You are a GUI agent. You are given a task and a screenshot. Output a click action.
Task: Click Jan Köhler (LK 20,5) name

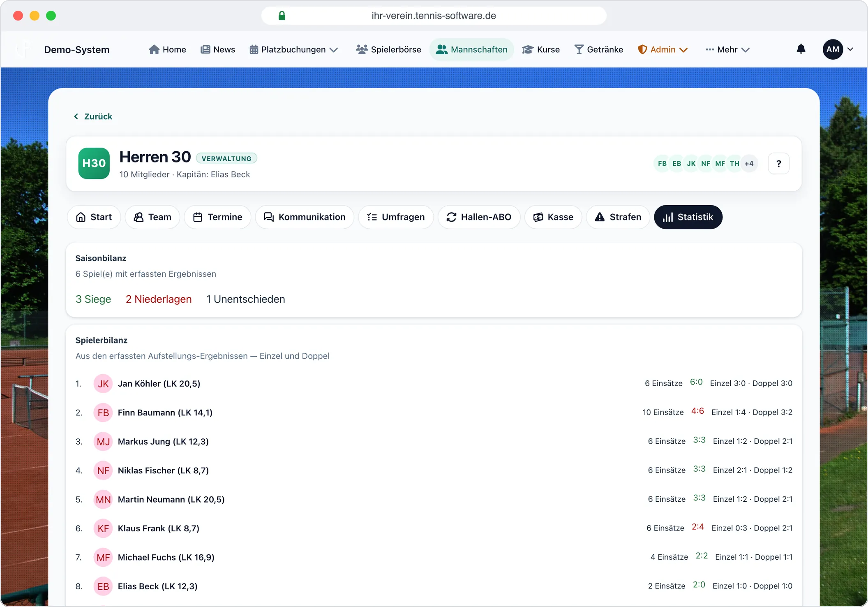coord(159,384)
